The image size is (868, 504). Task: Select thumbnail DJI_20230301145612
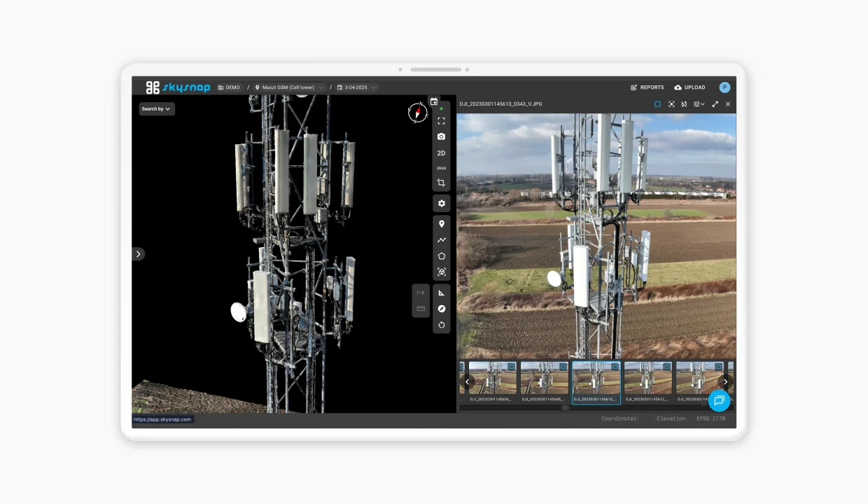coord(648,382)
